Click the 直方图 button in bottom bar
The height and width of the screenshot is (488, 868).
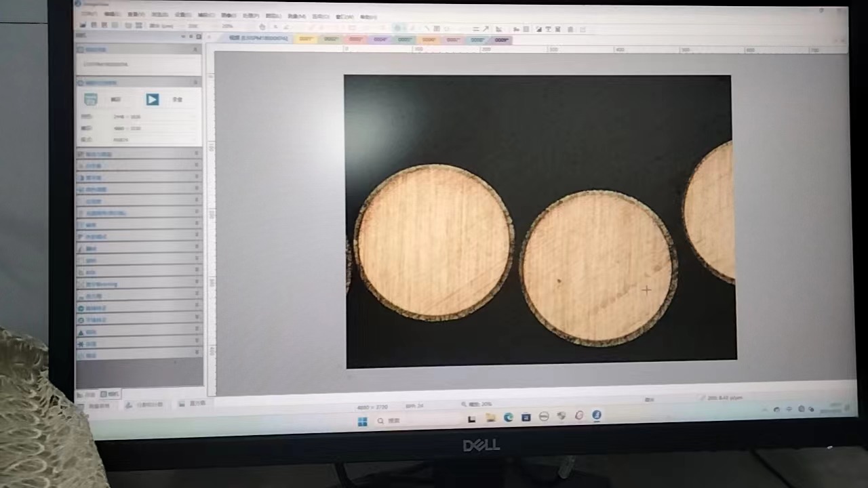(x=193, y=403)
